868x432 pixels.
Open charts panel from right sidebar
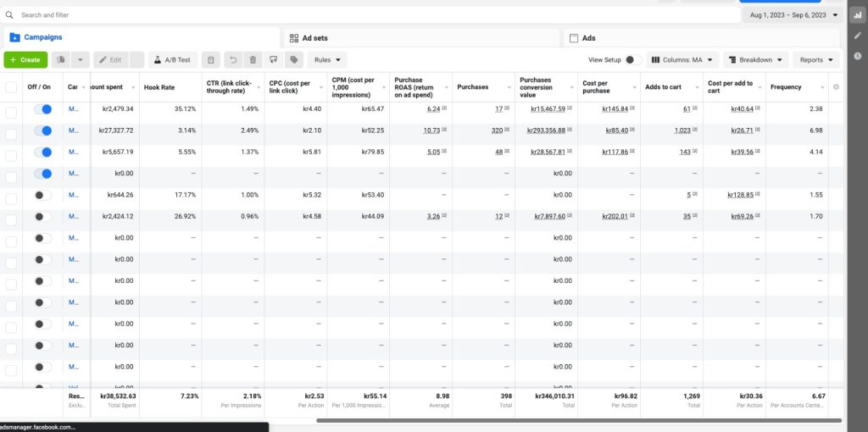pyautogui.click(x=857, y=15)
